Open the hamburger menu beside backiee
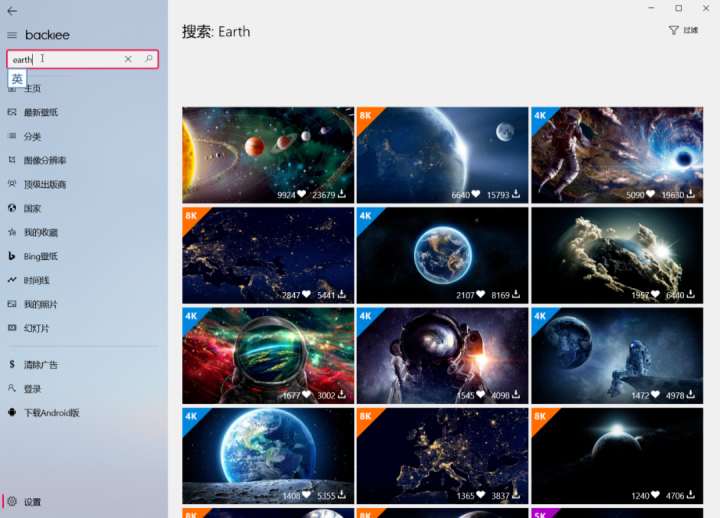 12,35
